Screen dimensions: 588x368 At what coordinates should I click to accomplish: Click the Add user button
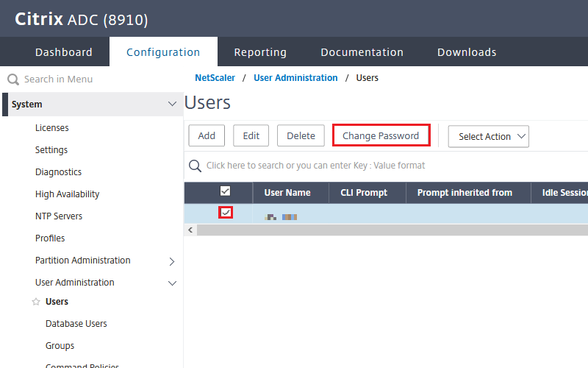[207, 135]
